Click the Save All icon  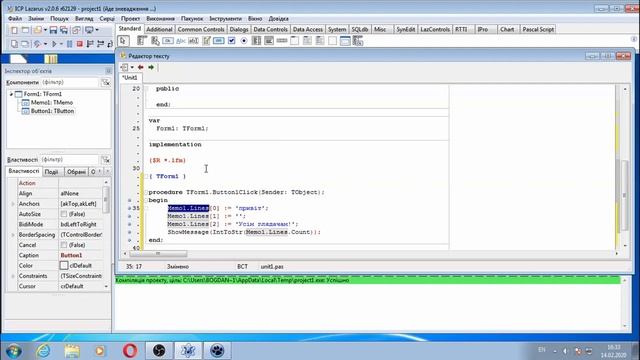(64, 30)
